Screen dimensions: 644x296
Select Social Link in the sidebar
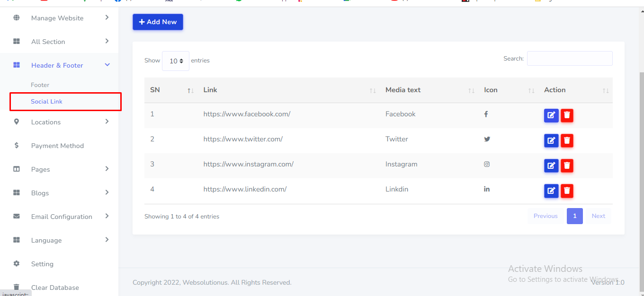pos(47,102)
